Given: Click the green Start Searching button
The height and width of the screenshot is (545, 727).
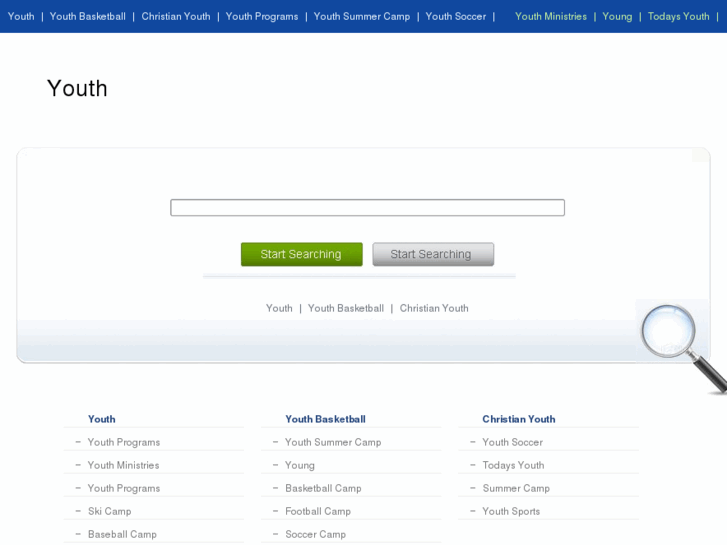Looking at the screenshot, I should pos(301,254).
